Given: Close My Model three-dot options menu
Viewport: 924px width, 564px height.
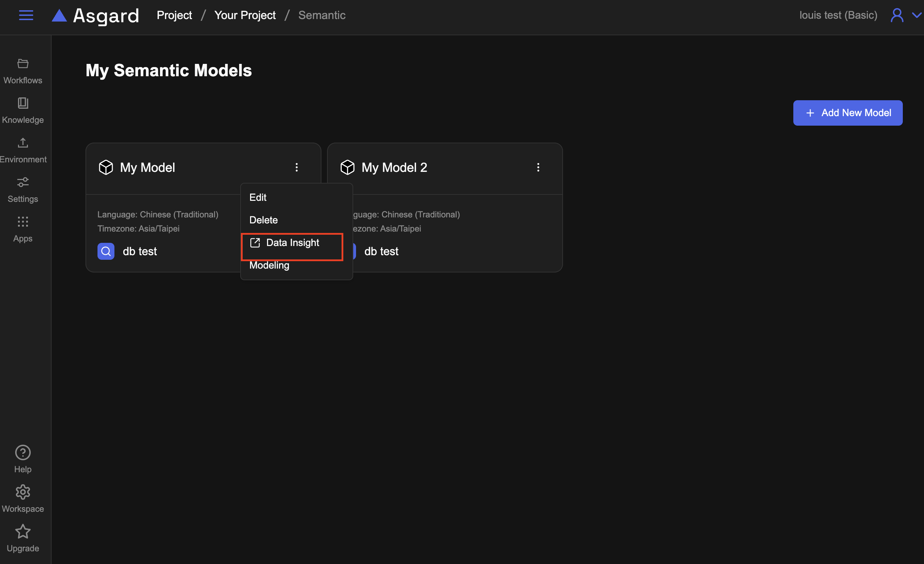Looking at the screenshot, I should pos(297,167).
